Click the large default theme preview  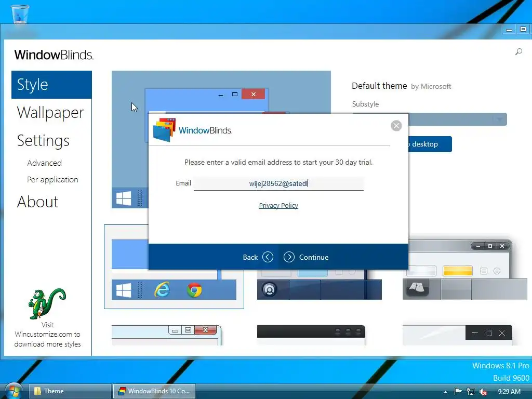pyautogui.click(x=130, y=153)
